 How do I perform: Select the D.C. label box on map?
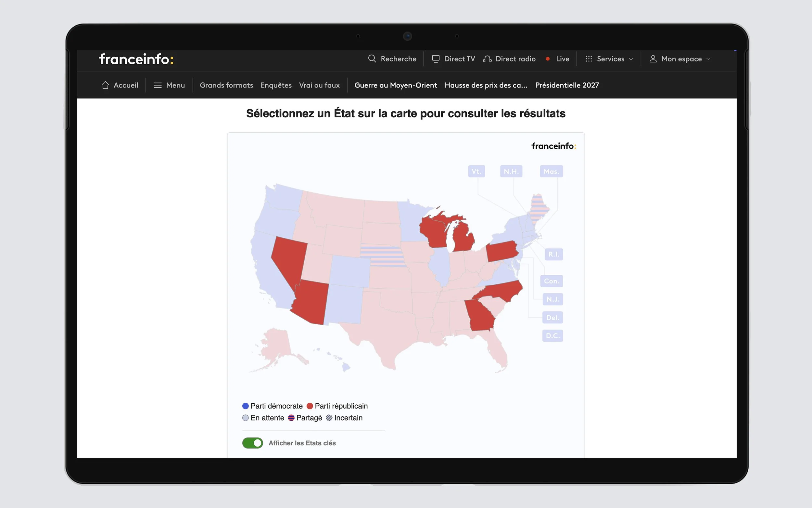(552, 336)
